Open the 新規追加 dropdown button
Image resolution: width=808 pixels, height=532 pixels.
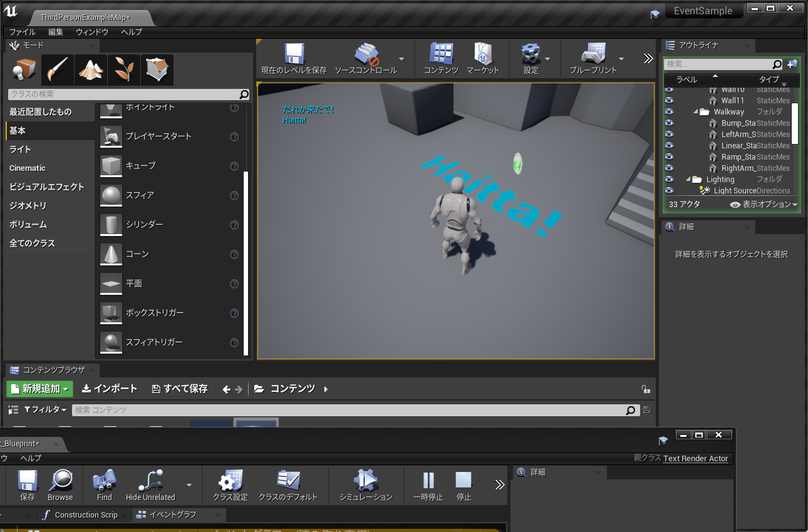coord(39,389)
